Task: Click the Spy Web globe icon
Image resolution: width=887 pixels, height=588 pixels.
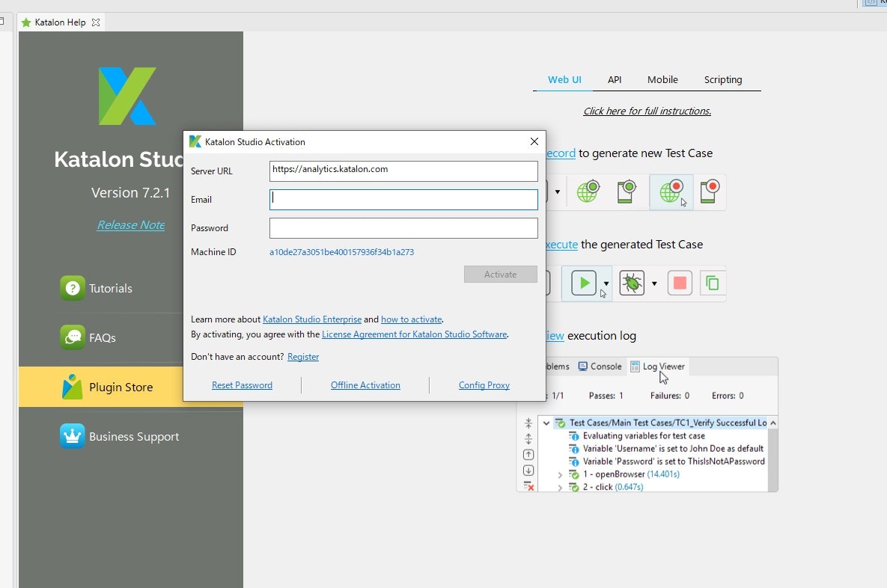Action: coord(588,192)
